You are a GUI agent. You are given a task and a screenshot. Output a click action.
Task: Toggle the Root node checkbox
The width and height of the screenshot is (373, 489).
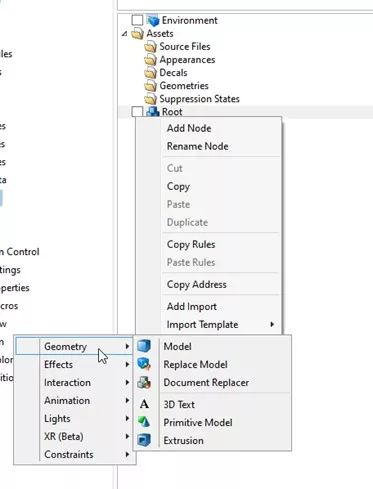pyautogui.click(x=137, y=112)
